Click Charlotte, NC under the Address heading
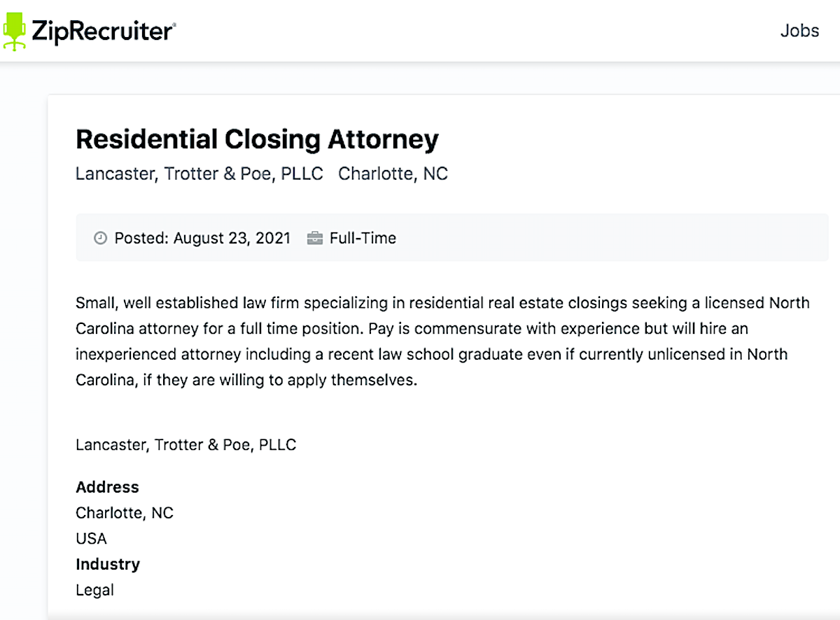Screen dimensions: 840x620 coord(125,513)
